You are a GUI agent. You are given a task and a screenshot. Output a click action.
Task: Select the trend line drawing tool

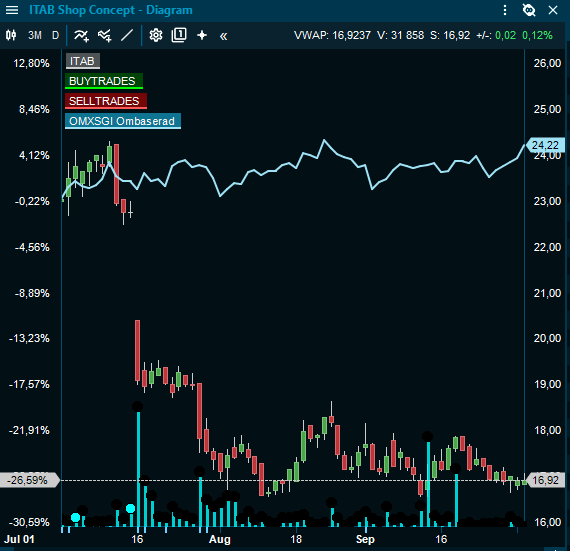(x=127, y=35)
